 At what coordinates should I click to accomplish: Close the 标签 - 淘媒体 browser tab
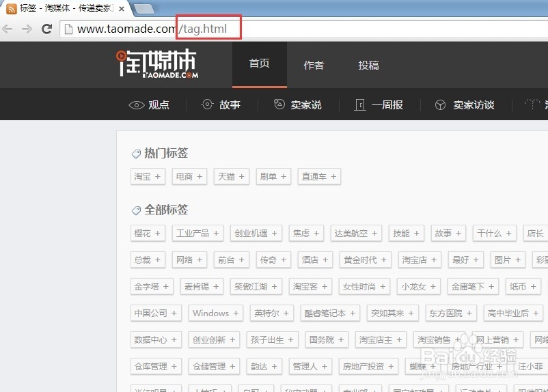coord(122,9)
